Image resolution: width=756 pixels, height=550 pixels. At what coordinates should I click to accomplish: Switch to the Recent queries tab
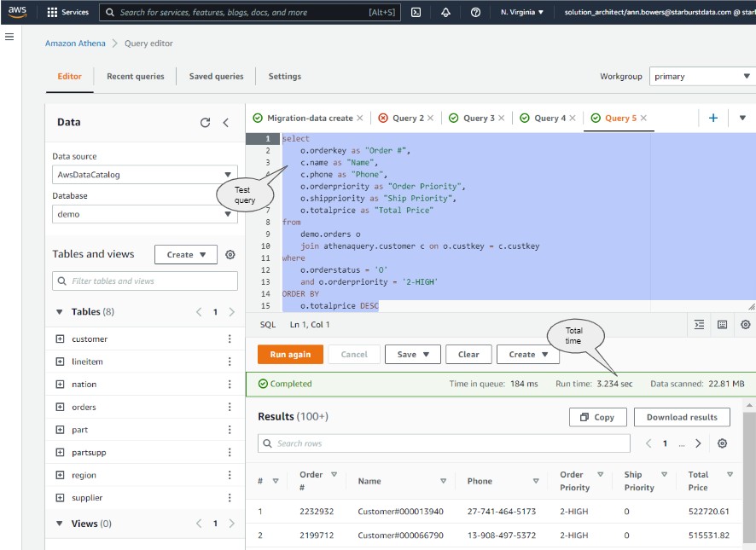click(x=136, y=76)
